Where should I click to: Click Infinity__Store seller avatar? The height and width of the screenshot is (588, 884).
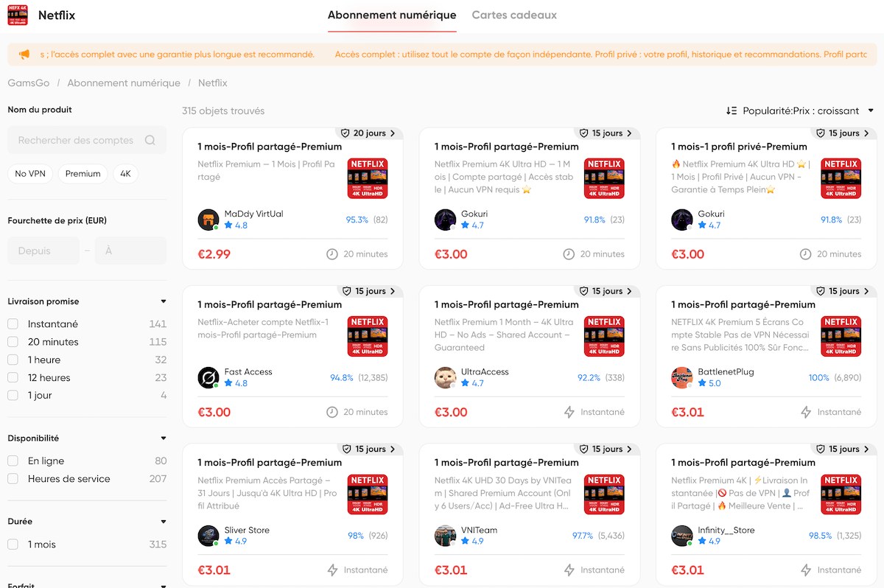coord(682,536)
